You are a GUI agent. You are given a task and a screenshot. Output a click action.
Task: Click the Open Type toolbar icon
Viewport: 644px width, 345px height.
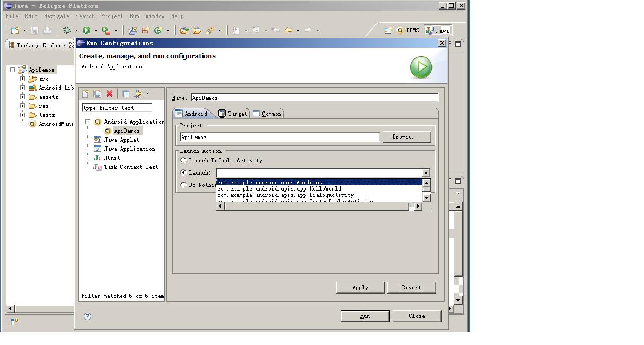tap(184, 31)
